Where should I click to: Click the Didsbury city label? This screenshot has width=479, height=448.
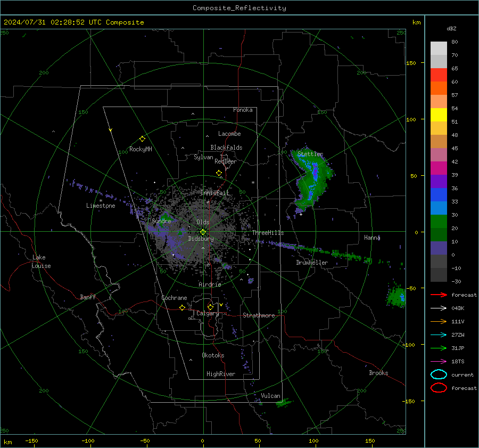pyautogui.click(x=201, y=239)
